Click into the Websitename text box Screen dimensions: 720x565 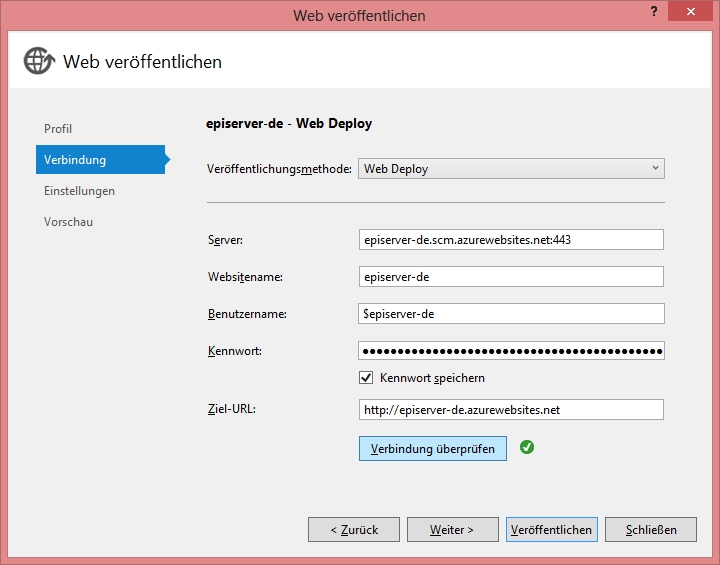(511, 277)
